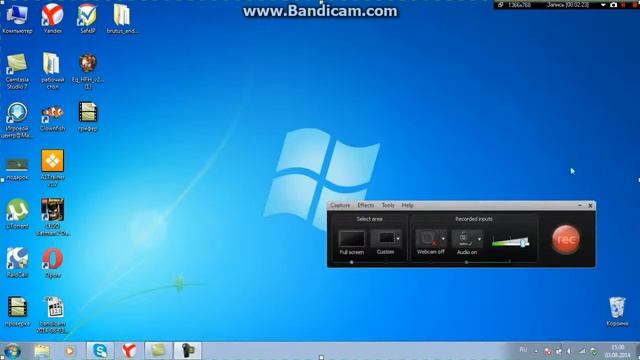Switch to Camtasia taskbar button
This screenshot has width=640, height=360.
point(158,351)
